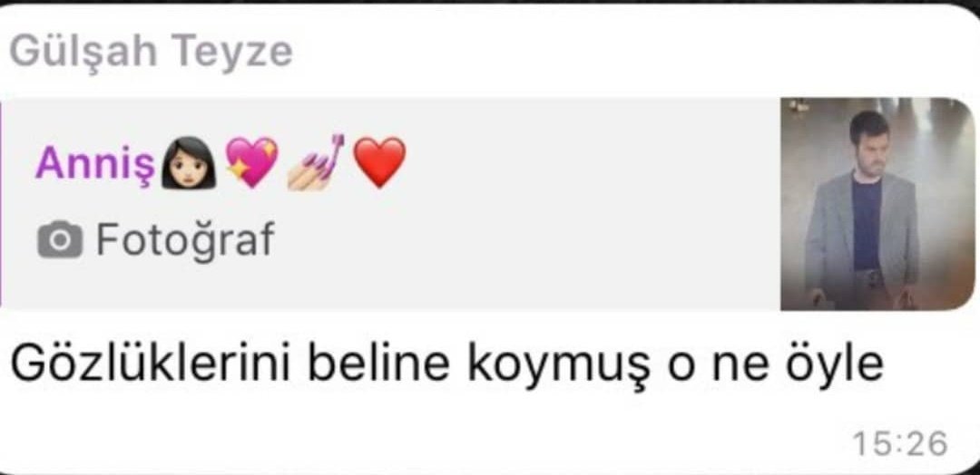Open the quoted photo thumbnail of the man
The height and width of the screenshot is (475, 980).
877,204
